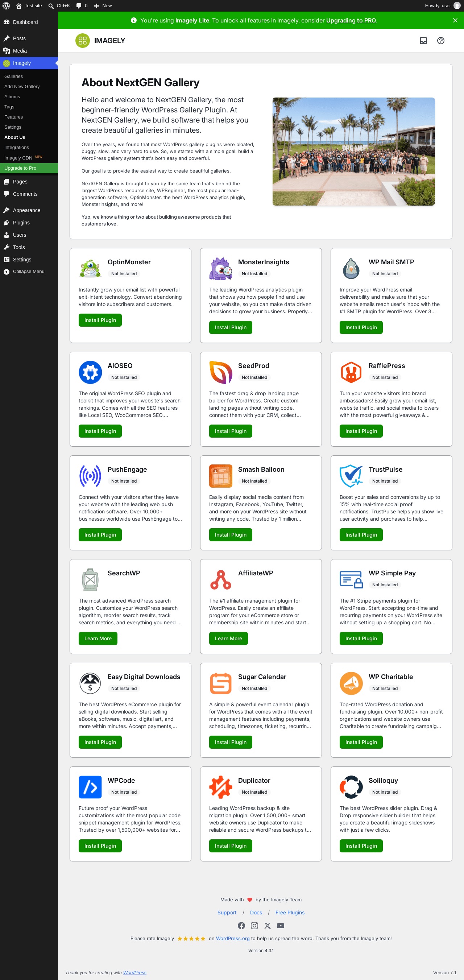
Task: Install the WP Mail SMTP plugin
Action: 361,327
